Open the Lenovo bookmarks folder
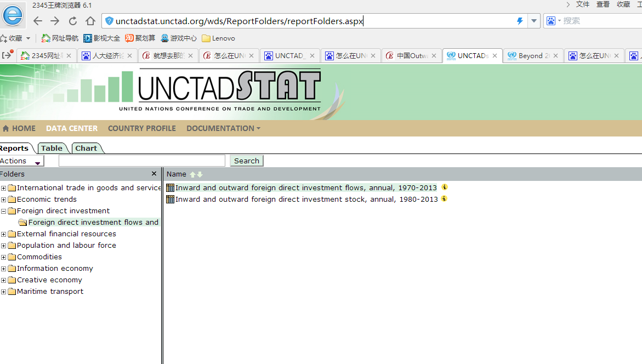Image resolution: width=642 pixels, height=364 pixels. pyautogui.click(x=218, y=38)
